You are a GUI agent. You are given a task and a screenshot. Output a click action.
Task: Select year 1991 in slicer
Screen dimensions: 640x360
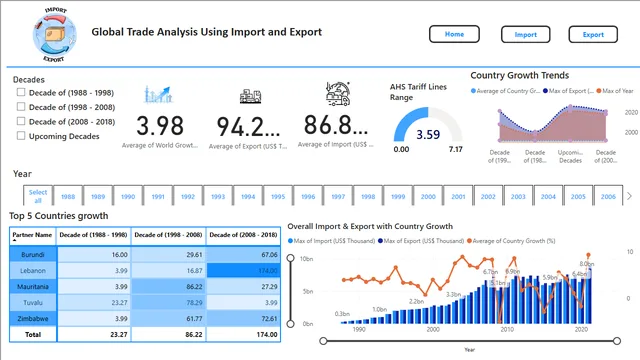tap(158, 196)
